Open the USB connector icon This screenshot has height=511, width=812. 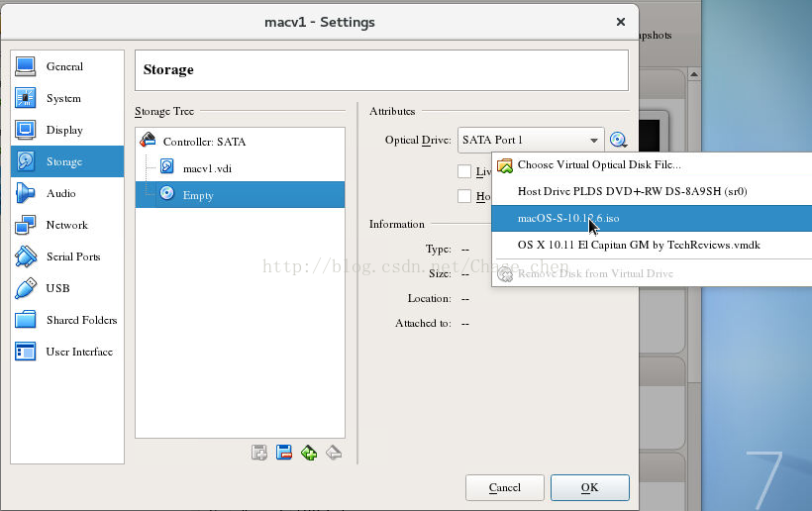(26, 288)
